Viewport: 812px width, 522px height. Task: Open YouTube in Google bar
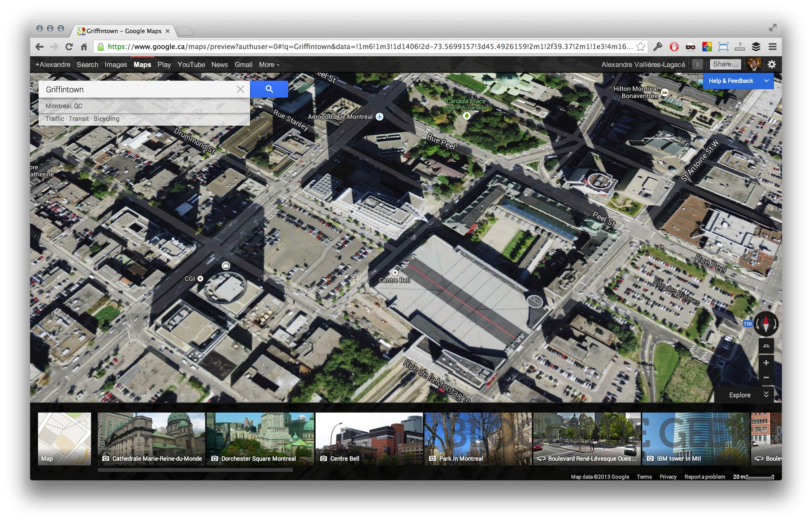click(191, 65)
